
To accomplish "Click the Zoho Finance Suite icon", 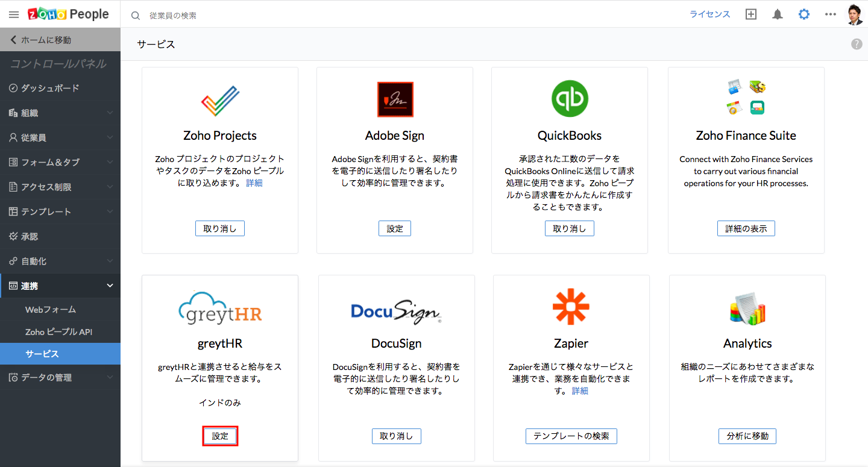I will pyautogui.click(x=746, y=98).
